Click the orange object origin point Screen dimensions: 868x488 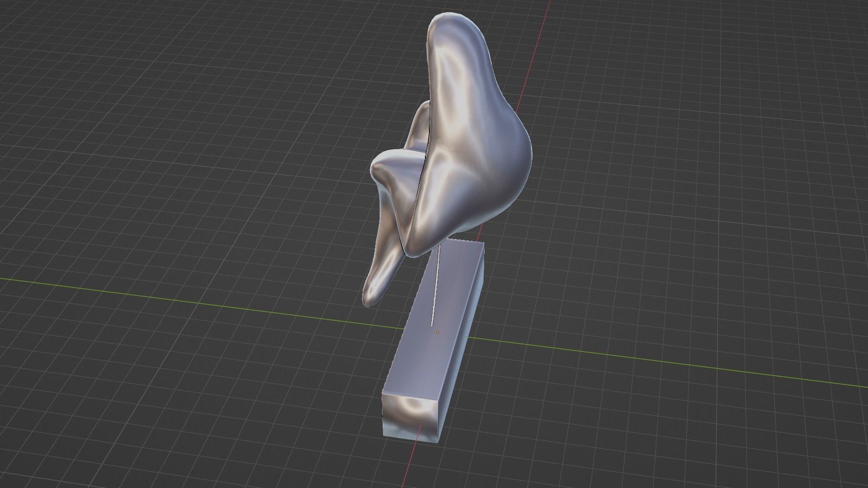(x=437, y=332)
